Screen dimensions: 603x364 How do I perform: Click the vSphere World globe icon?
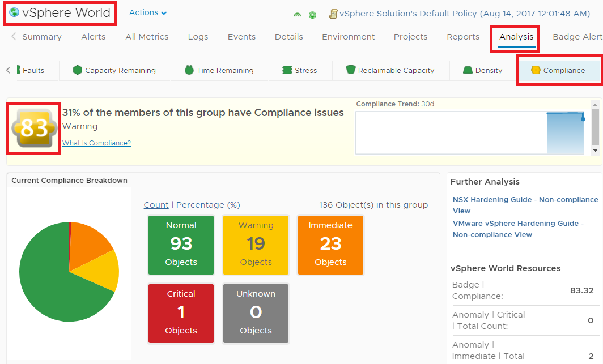[x=14, y=12]
